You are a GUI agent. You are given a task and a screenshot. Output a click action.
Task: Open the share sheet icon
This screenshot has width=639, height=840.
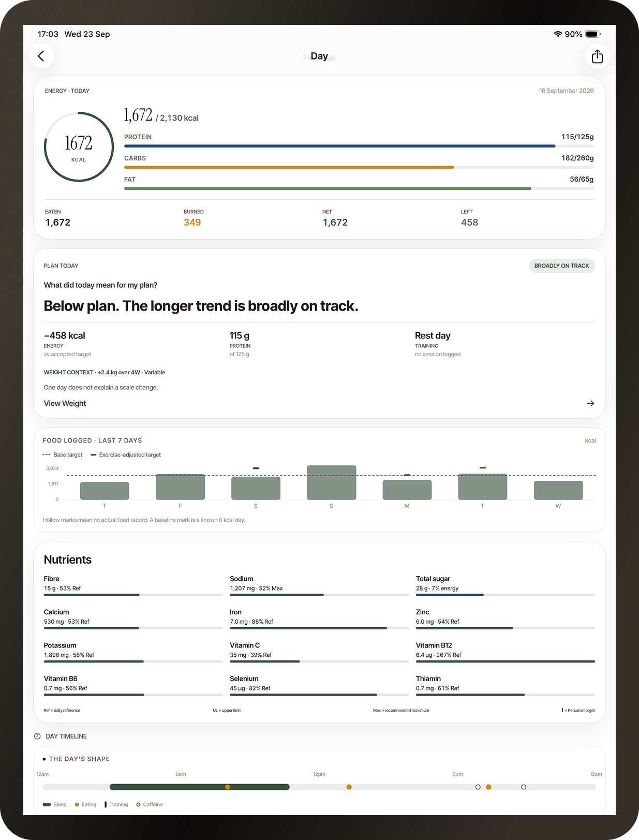coord(597,56)
